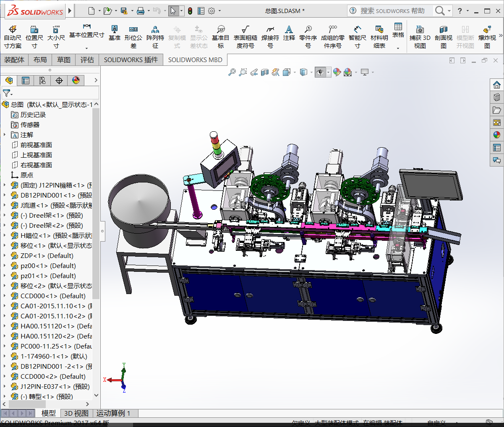Click the coordinate triad in viewport

(x=115, y=378)
